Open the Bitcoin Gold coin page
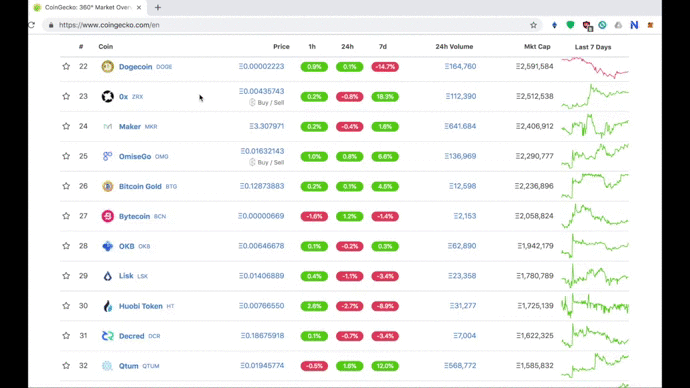 click(140, 187)
